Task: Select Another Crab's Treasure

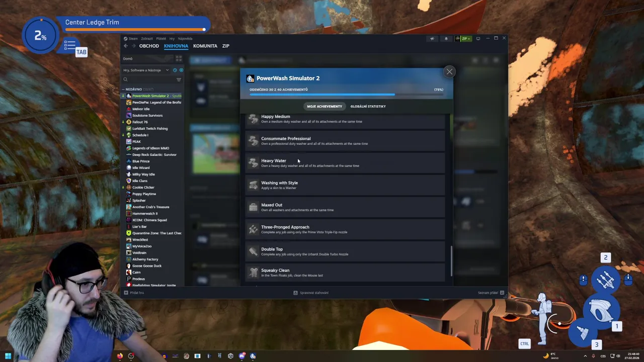Action: 150,207
